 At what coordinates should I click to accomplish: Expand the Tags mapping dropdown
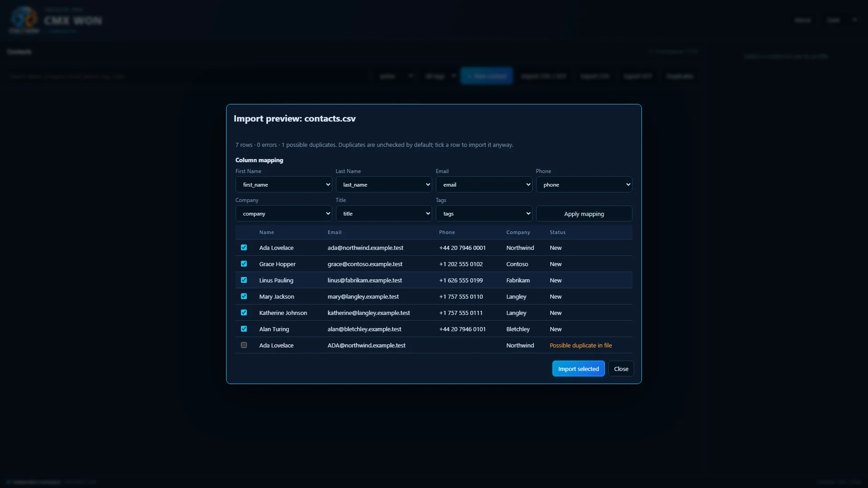tap(484, 213)
